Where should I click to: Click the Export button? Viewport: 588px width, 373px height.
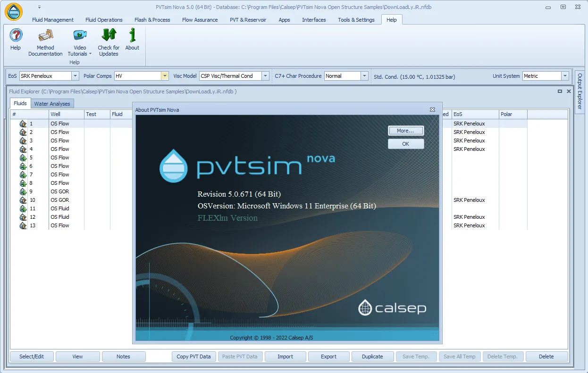coord(329,356)
